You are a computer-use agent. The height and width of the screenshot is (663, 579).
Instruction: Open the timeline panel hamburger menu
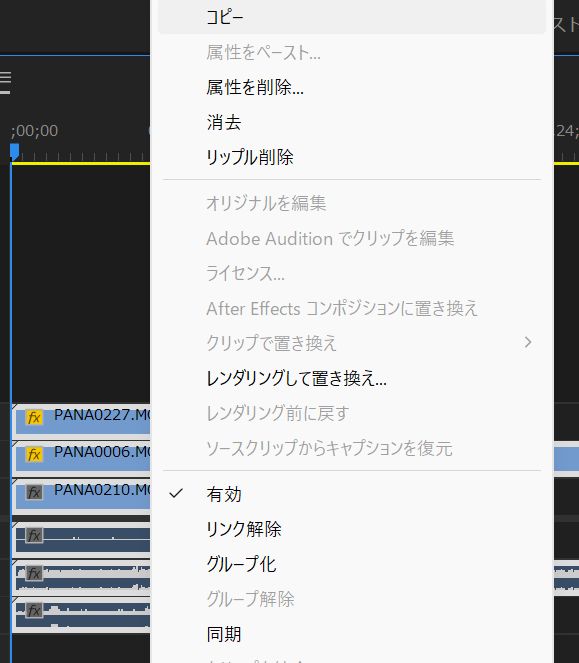click(x=5, y=82)
